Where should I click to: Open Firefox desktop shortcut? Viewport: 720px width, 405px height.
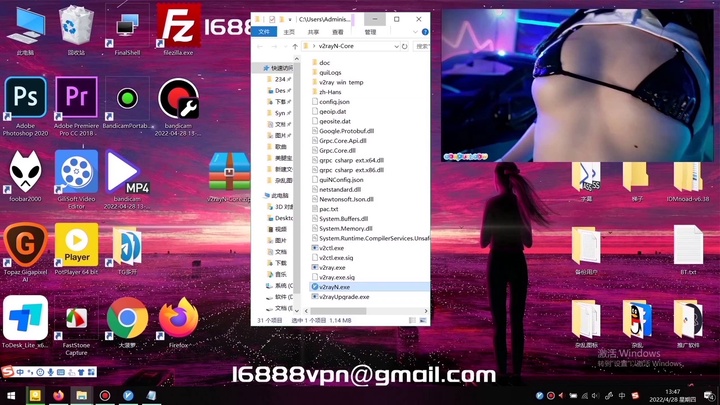[178, 320]
